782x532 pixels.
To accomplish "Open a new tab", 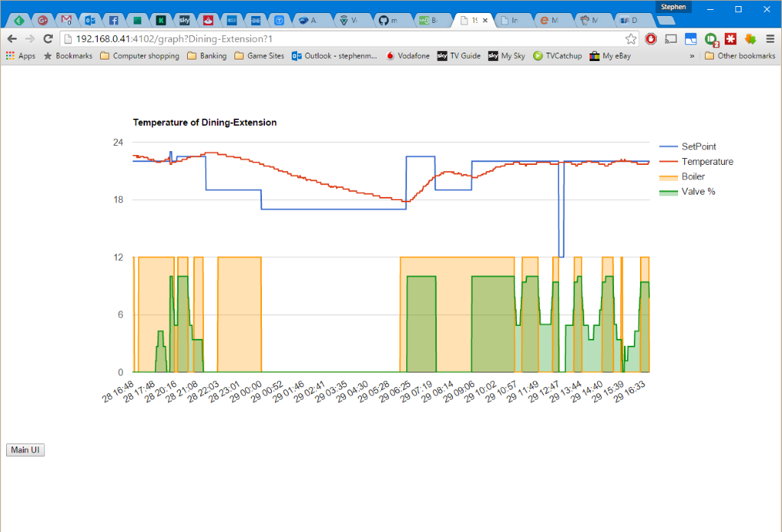I will pos(666,21).
